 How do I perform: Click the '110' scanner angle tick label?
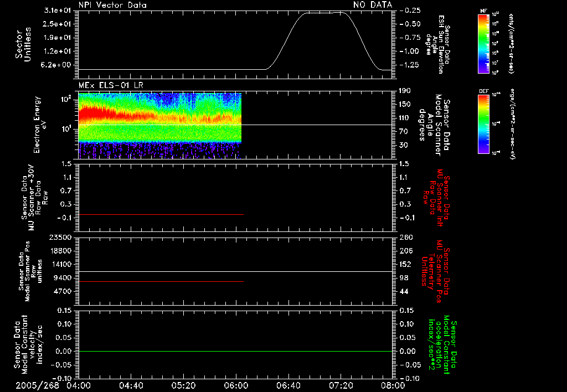[405, 118]
